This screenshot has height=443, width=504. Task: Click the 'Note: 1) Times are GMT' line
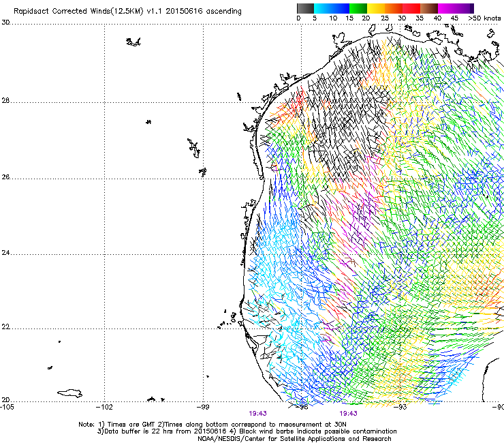point(212,425)
